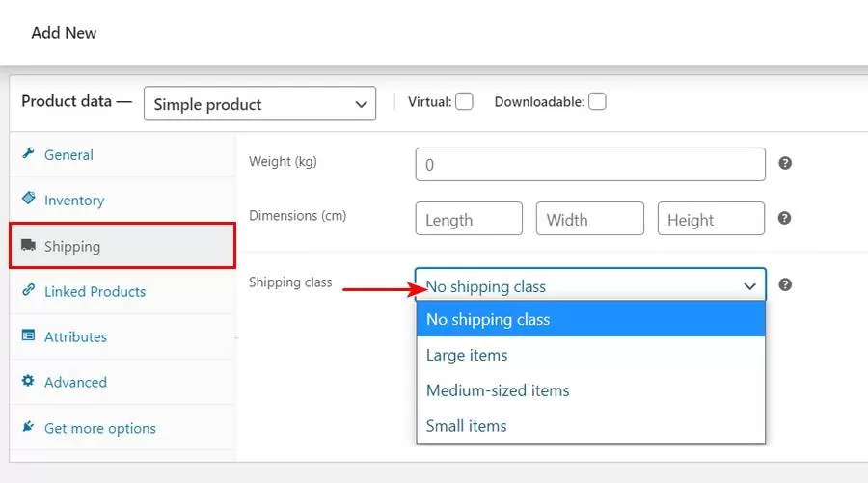Click the help icon beside Weight field
868x483 pixels.
785,164
